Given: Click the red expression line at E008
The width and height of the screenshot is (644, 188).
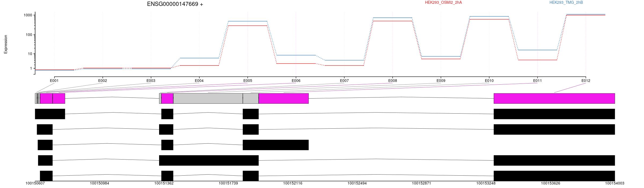Looking at the screenshot, I should (393, 21).
